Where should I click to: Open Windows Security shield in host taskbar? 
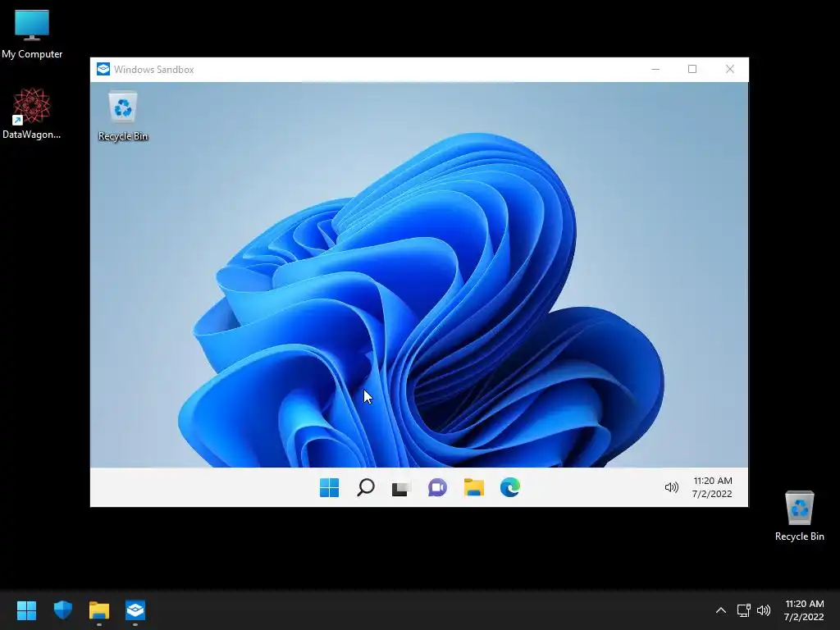point(62,609)
